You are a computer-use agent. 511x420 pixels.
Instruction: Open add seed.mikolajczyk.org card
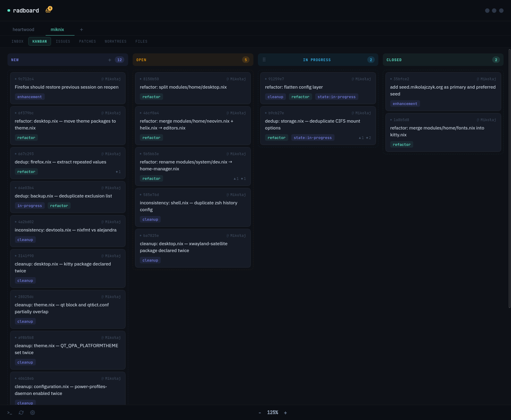click(443, 91)
